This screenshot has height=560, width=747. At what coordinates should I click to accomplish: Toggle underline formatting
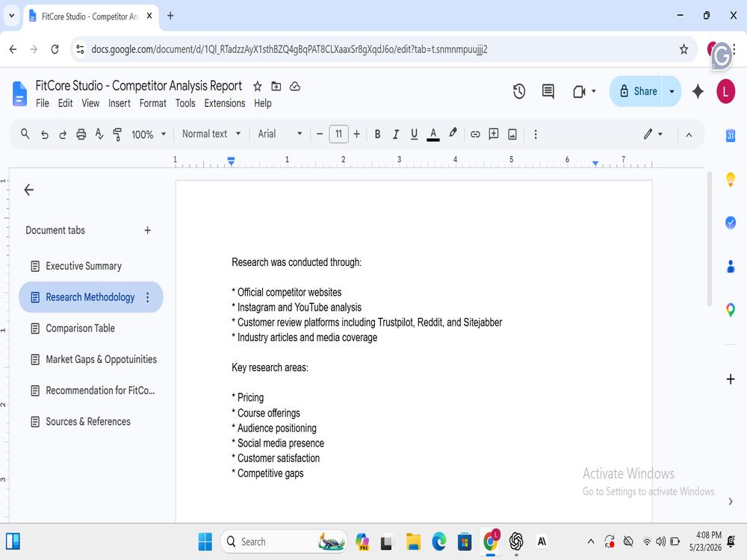coord(414,134)
